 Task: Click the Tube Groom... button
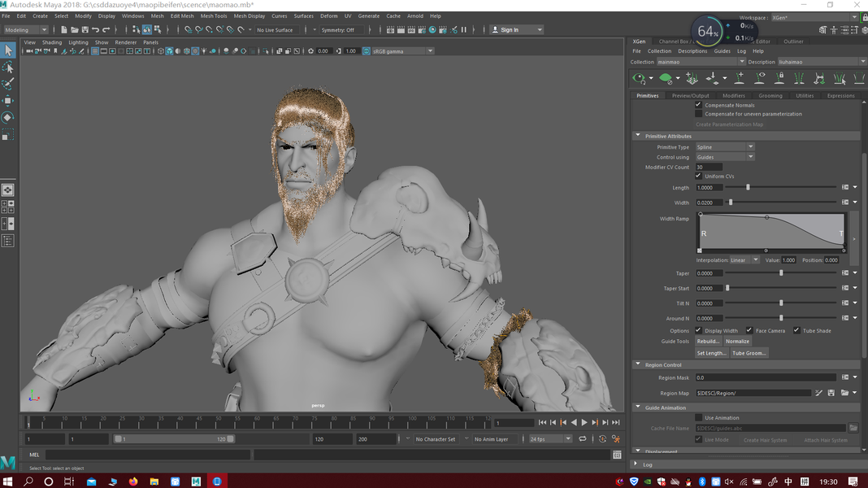749,353
